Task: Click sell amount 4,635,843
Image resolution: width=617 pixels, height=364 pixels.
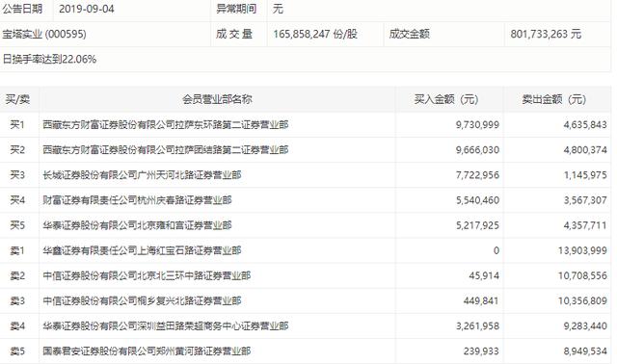Action: click(585, 124)
